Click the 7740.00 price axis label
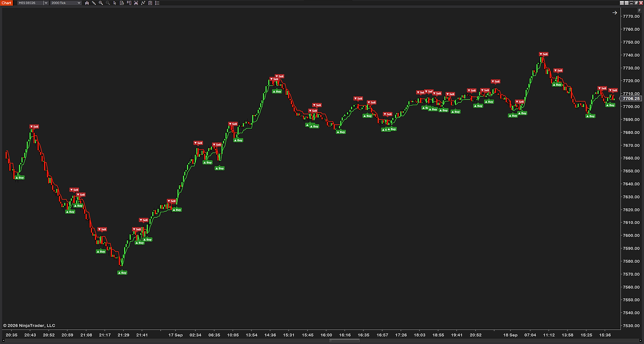644x344 pixels. point(632,55)
